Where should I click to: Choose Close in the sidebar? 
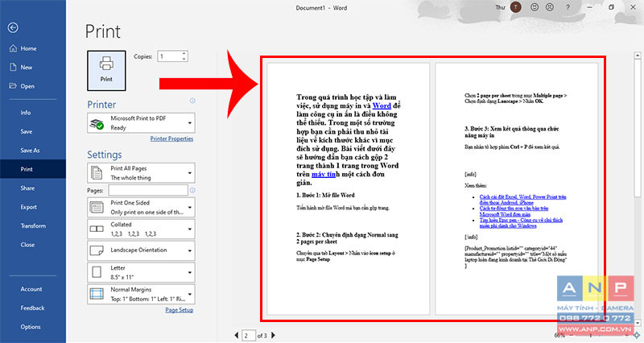(x=33, y=245)
